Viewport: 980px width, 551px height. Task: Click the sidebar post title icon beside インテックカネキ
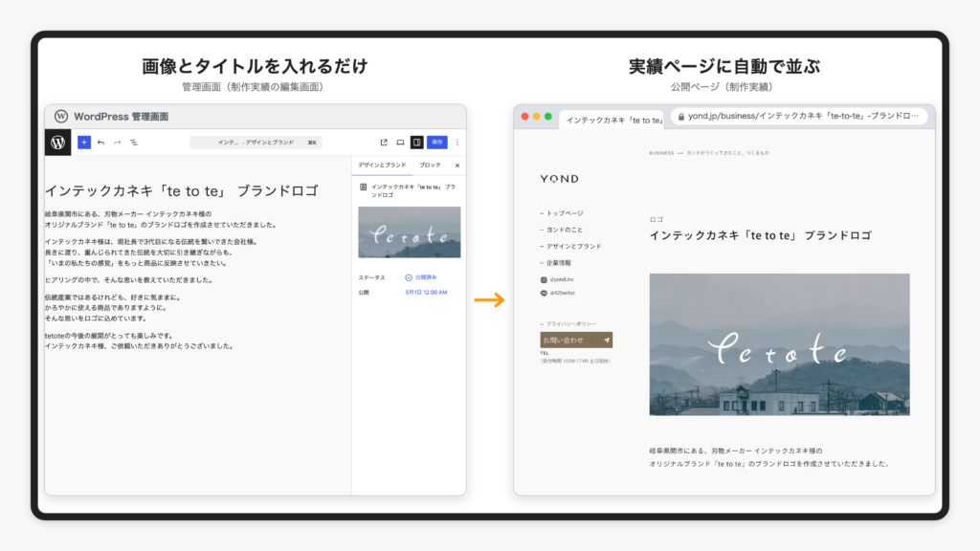[x=363, y=187]
